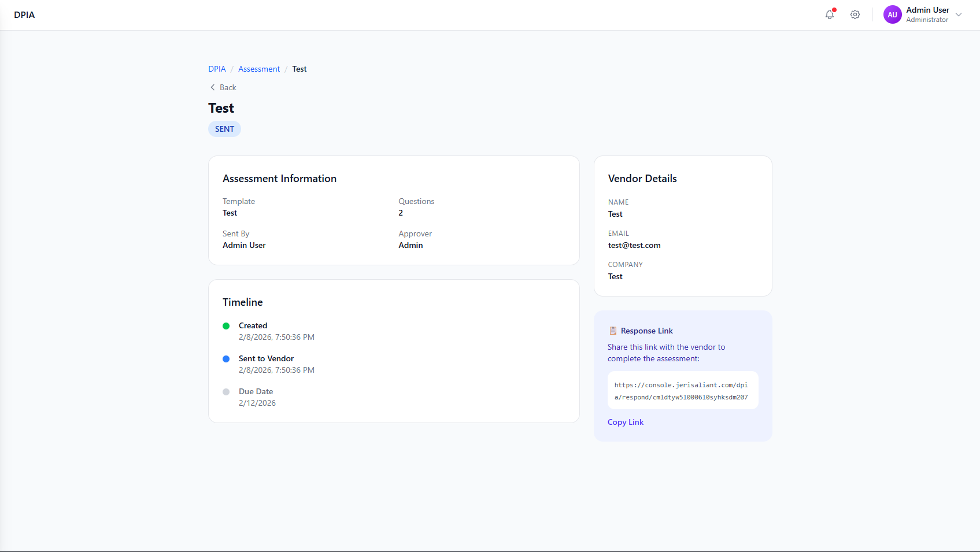Click the blue Sent to Vendor dot
Image resolution: width=980 pixels, height=552 pixels.
click(226, 359)
